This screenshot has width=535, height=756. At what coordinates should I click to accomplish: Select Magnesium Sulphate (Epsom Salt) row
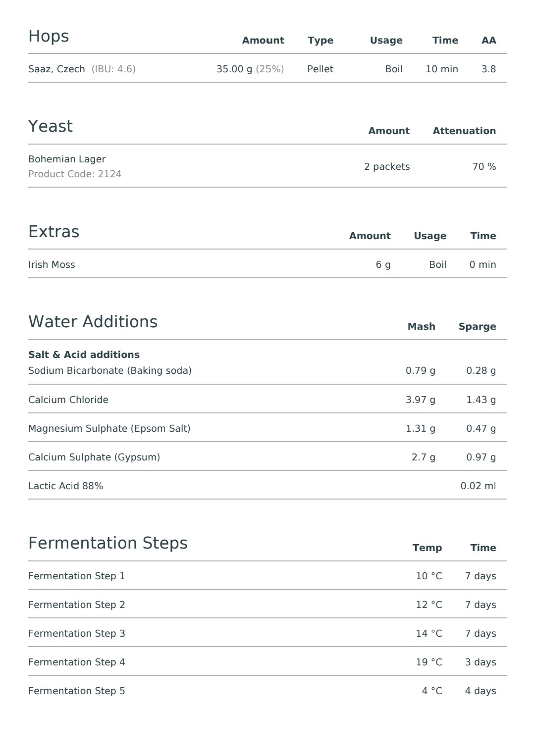267,428
